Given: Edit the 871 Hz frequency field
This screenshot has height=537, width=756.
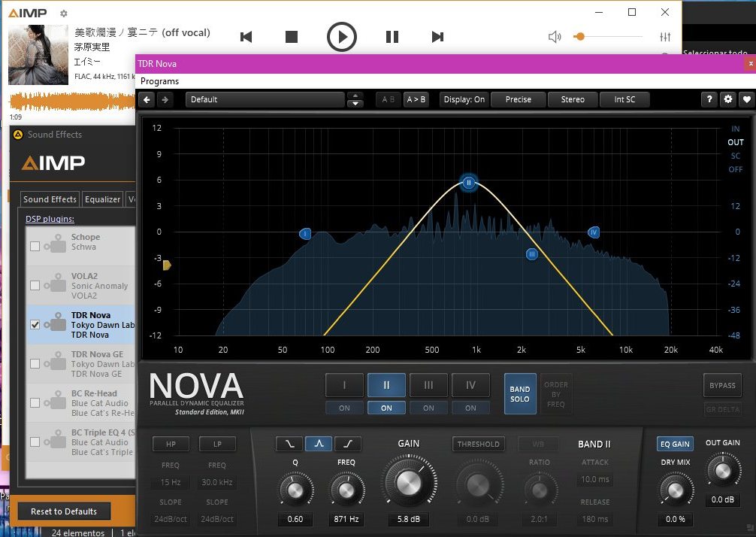Looking at the screenshot, I should click(346, 519).
